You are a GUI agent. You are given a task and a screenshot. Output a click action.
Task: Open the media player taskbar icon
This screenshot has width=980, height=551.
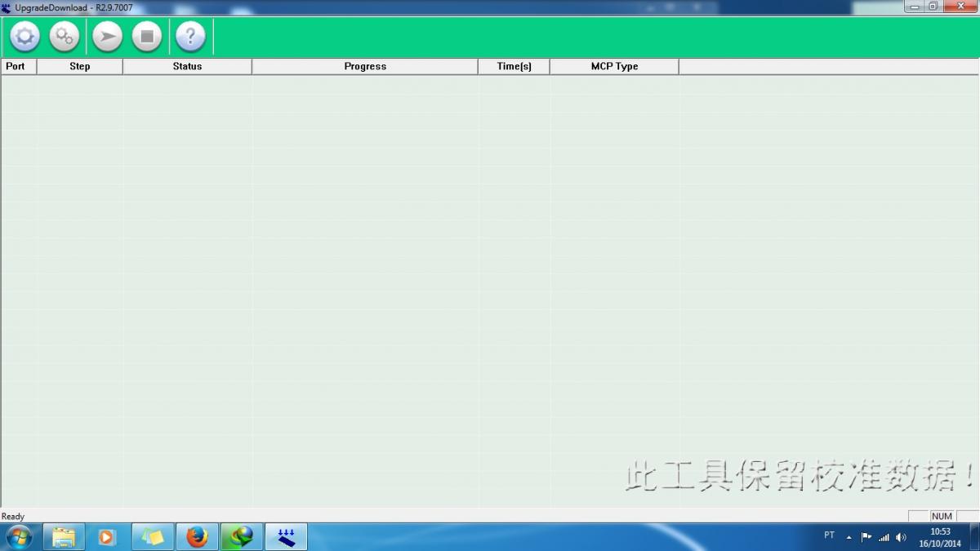click(x=108, y=536)
